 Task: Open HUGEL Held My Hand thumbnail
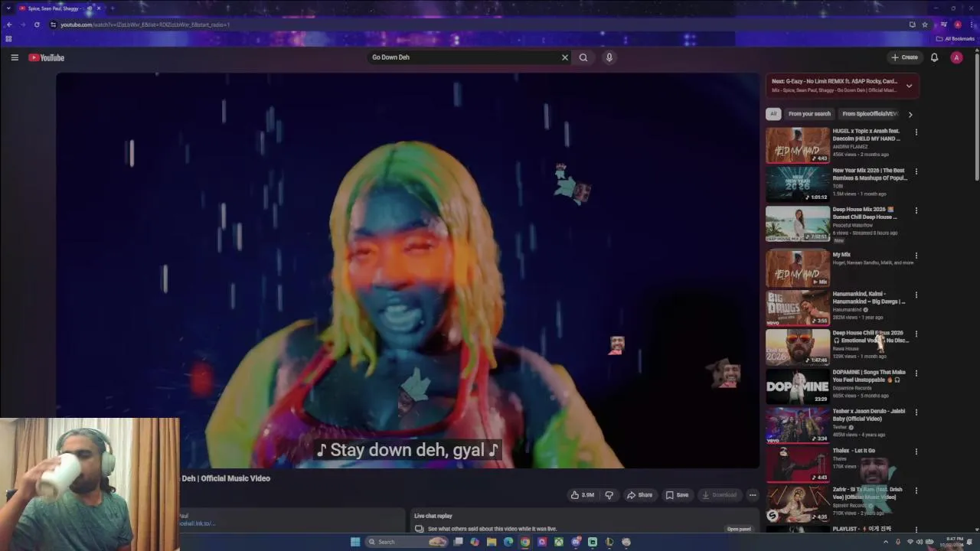point(798,145)
